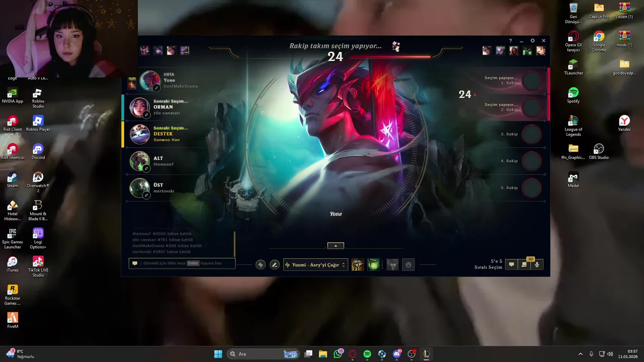Click the Sıralı Seçim queue label
644x362 pixels.
pyautogui.click(x=488, y=267)
